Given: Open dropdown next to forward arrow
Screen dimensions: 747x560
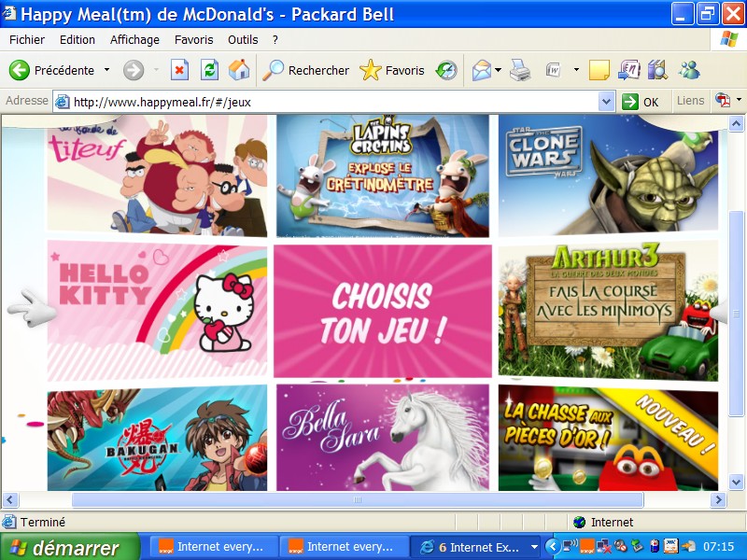Looking at the screenshot, I should pos(156,70).
